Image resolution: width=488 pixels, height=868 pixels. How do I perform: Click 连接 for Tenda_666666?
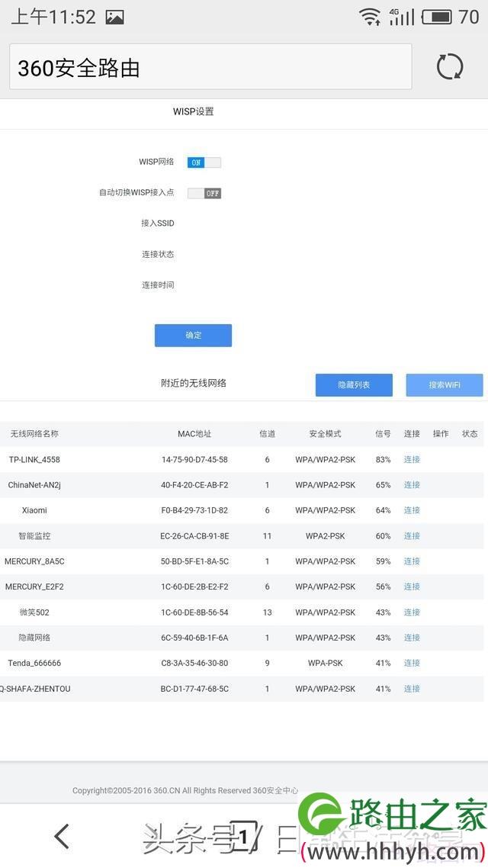point(412,663)
